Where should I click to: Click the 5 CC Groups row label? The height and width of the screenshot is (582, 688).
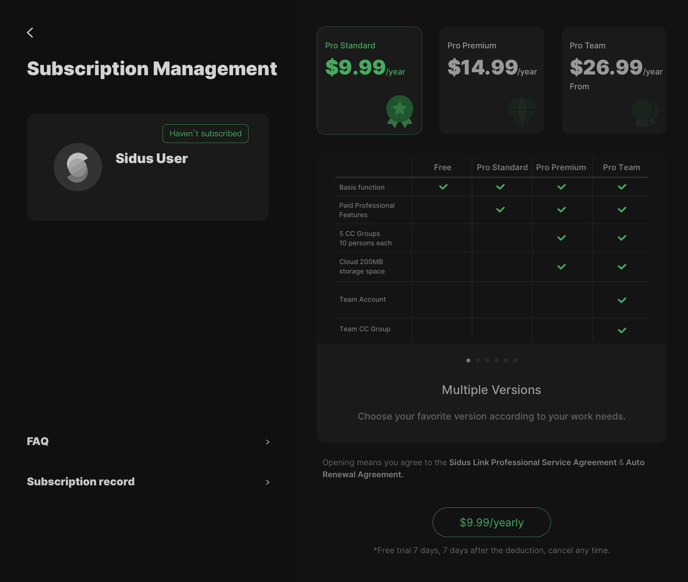click(x=365, y=238)
